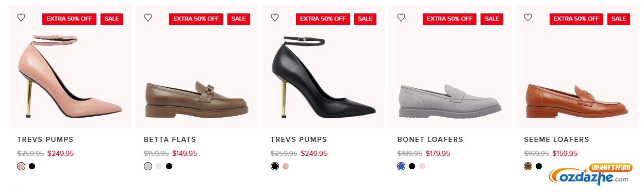Select beige swatch under black Trevs Pumps
The image size is (644, 192).
point(286,166)
